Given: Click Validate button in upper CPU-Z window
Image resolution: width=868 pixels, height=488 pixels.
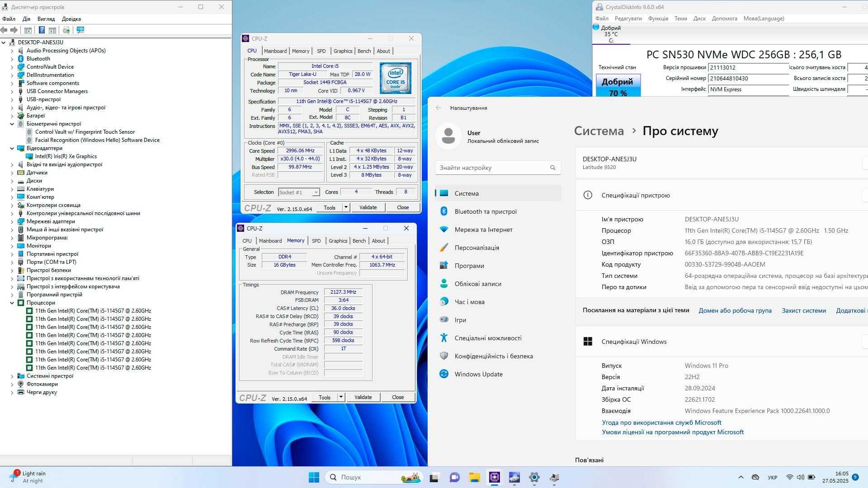Looking at the screenshot, I should (368, 207).
